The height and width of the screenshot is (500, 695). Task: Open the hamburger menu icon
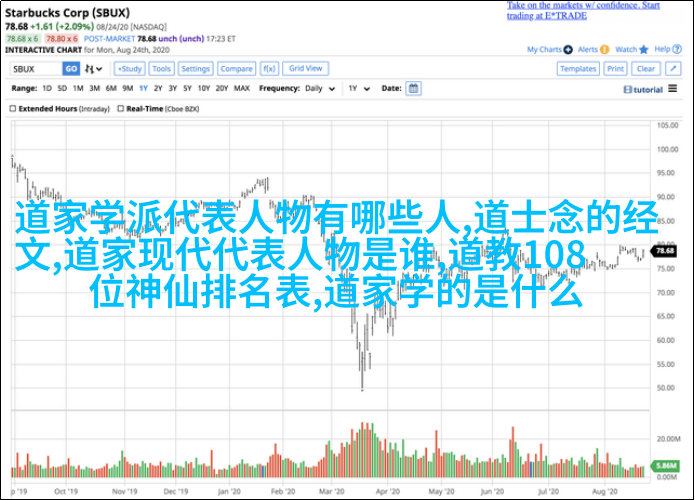point(673,89)
